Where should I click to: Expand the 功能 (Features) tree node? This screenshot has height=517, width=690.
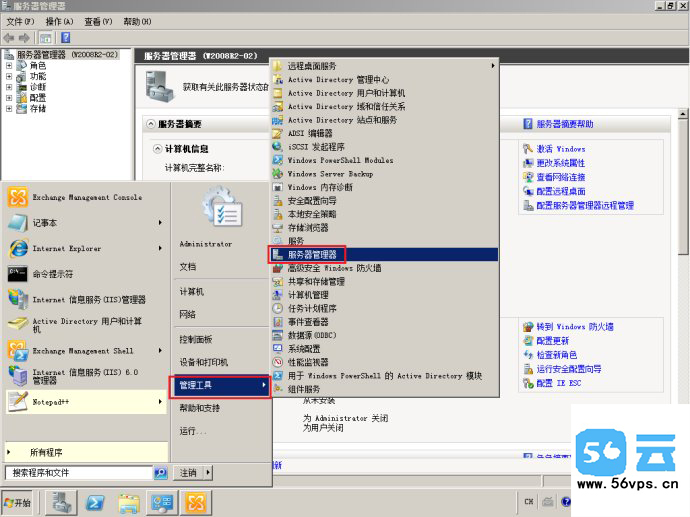[x=9, y=76]
